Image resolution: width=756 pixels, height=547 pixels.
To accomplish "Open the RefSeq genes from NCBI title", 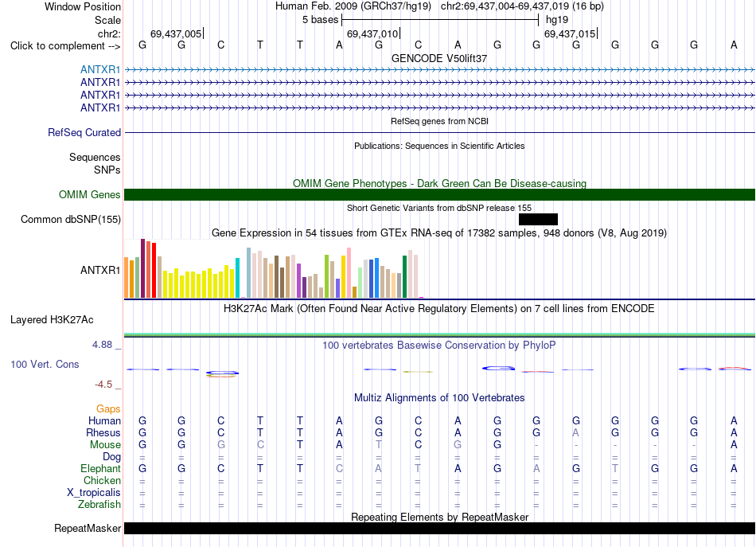I will [x=439, y=121].
